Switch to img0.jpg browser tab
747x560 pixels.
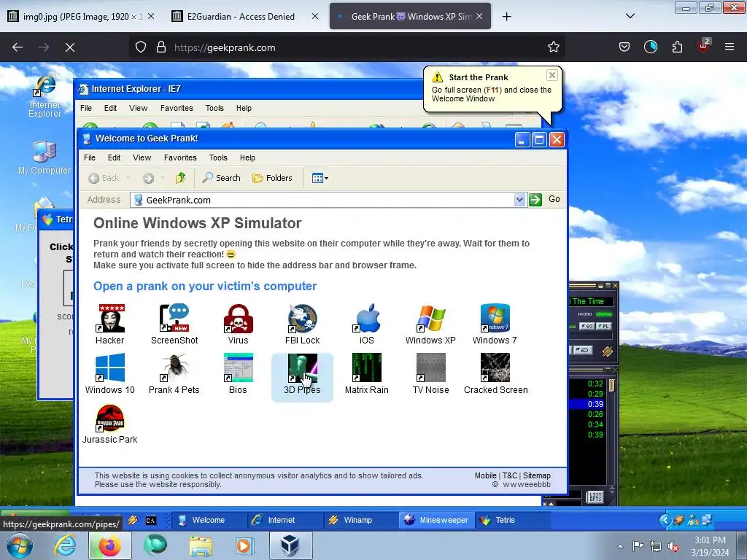(81, 16)
